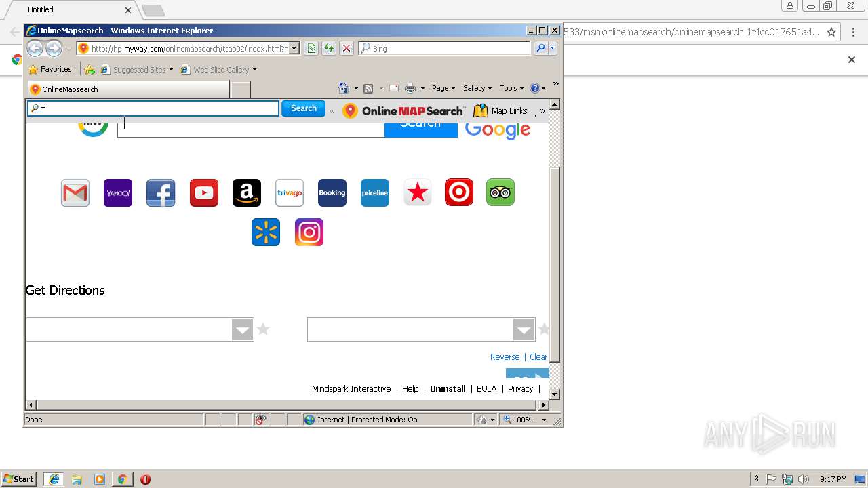The height and width of the screenshot is (488, 868).
Task: Open the Facebook shortcut icon
Action: (x=161, y=193)
